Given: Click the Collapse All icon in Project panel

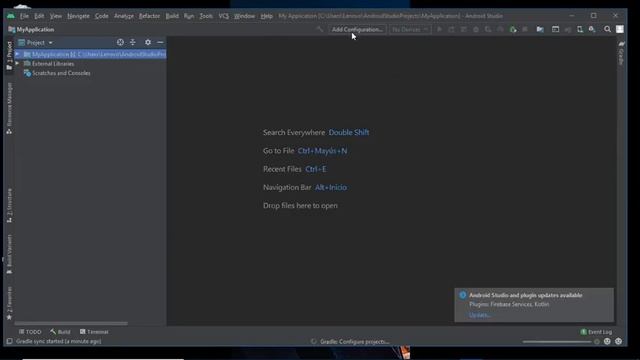Looking at the screenshot, I should [133, 42].
